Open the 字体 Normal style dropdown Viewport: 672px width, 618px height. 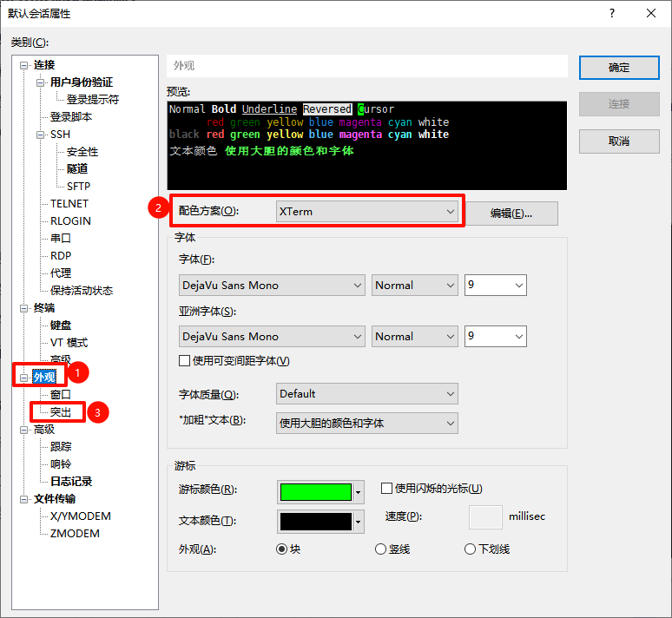415,286
